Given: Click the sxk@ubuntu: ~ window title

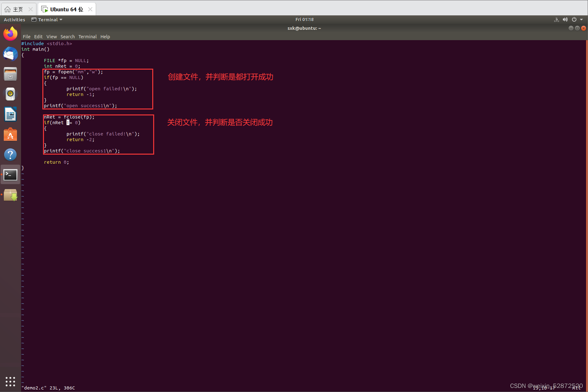Looking at the screenshot, I should (304, 28).
